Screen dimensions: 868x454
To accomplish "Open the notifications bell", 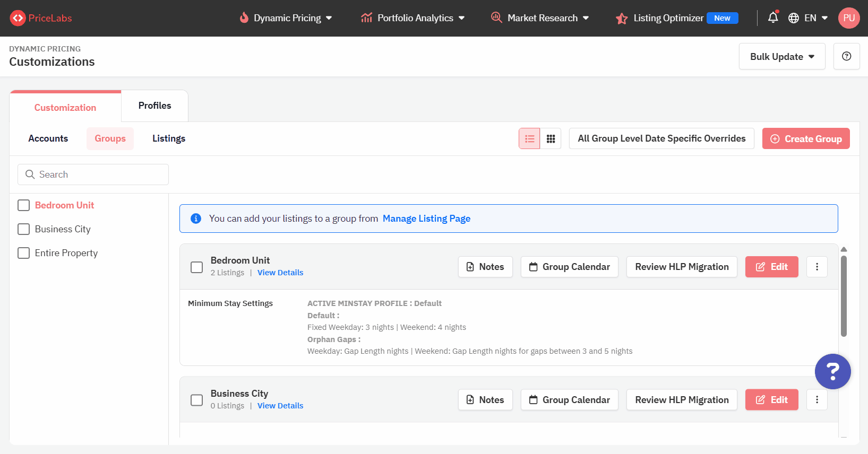I will [x=773, y=18].
